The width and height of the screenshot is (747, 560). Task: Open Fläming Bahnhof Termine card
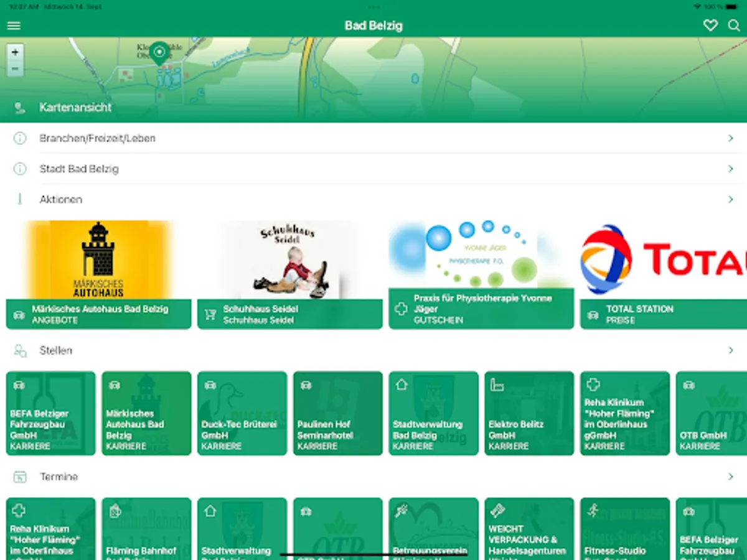[x=147, y=529]
